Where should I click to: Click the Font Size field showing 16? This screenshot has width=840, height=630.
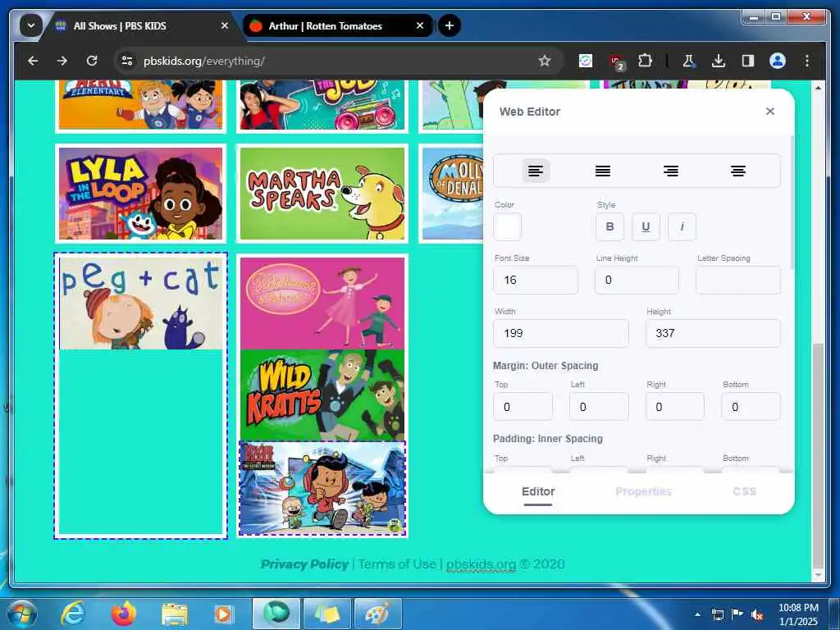click(535, 280)
